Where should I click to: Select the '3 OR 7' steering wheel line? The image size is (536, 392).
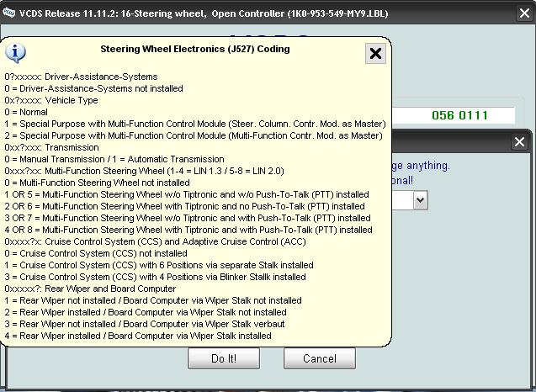[188, 218]
